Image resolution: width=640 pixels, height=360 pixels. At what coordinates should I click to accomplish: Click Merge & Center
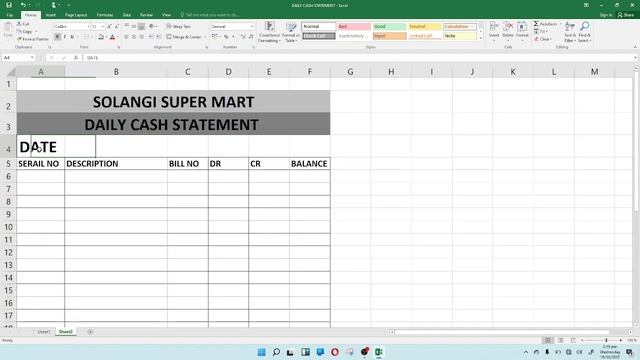(x=184, y=37)
